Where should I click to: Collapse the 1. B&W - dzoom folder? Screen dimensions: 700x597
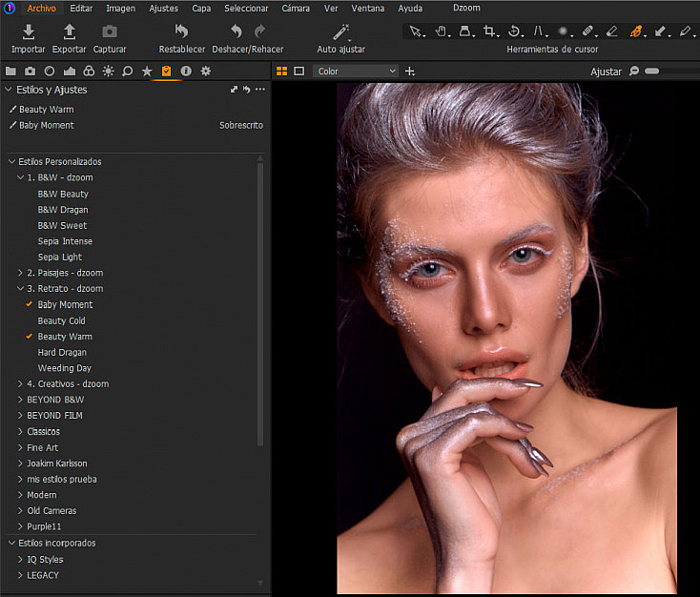point(21,177)
